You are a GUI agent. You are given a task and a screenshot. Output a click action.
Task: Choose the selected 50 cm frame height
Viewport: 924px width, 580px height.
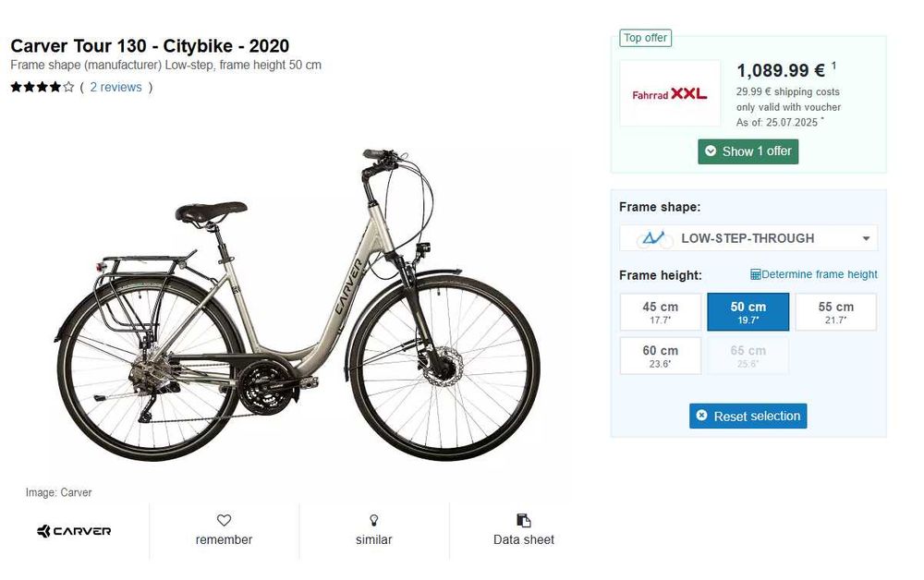pyautogui.click(x=748, y=312)
